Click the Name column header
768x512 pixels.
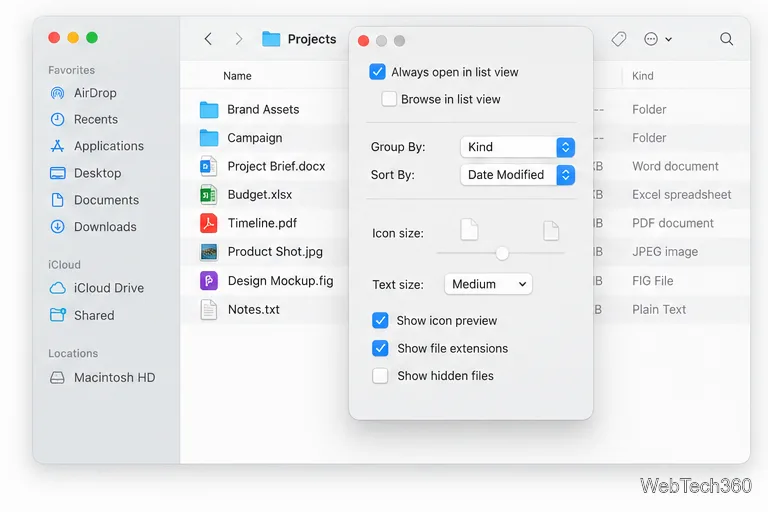(x=237, y=76)
